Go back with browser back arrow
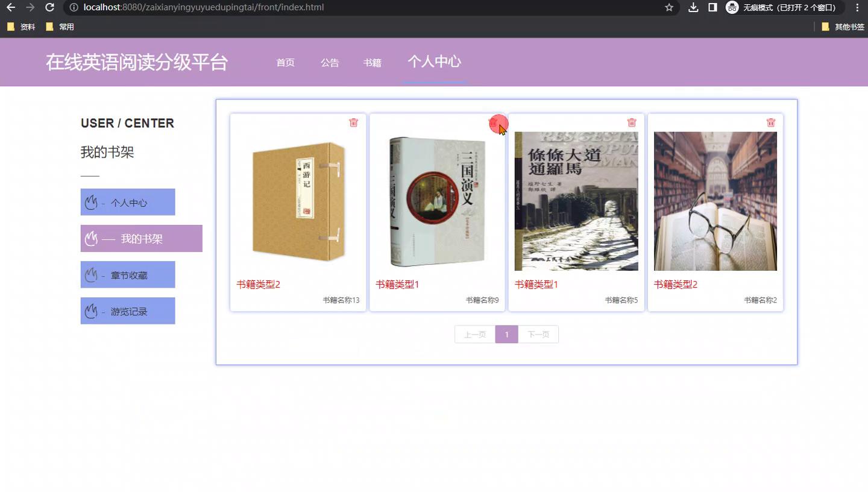Screen dimensions: 868x492 [10, 7]
